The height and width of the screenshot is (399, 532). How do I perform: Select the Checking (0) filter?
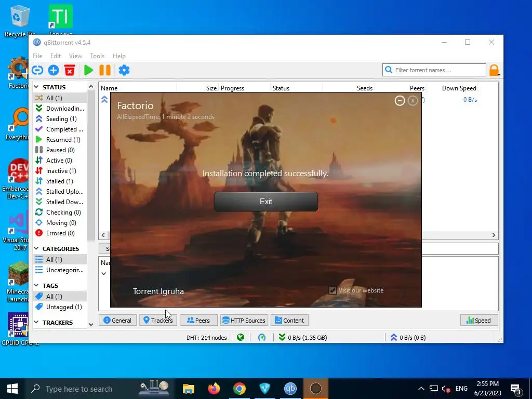[60, 212]
